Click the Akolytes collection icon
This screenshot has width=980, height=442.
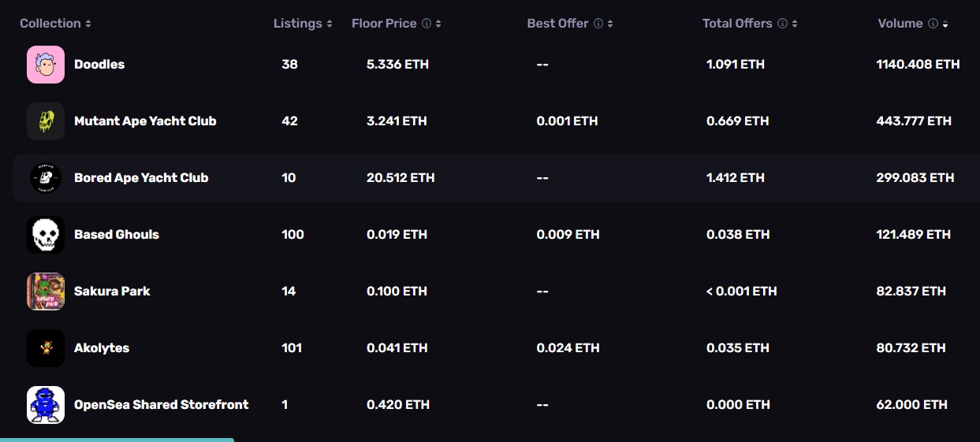(46, 348)
